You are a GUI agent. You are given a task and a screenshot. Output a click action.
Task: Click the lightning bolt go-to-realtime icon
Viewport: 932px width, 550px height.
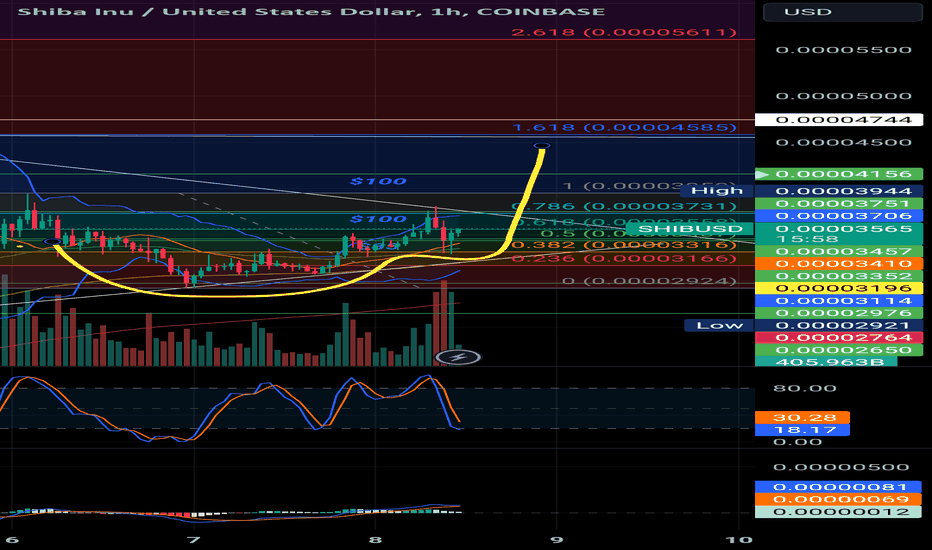[458, 357]
